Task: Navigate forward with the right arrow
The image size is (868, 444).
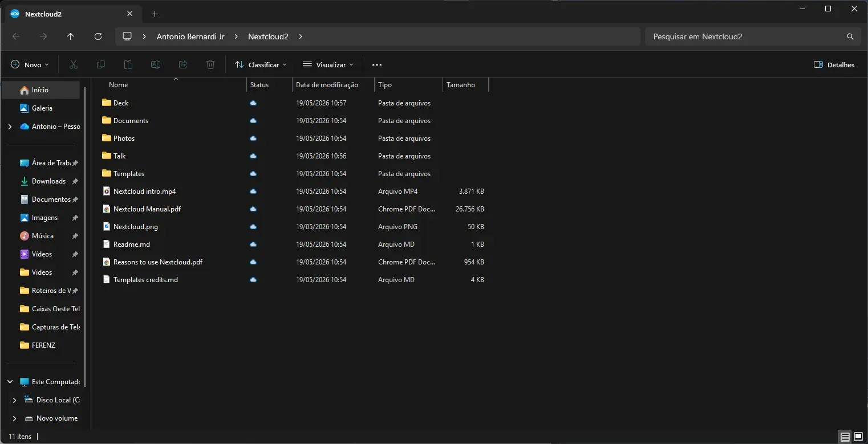Action: point(43,36)
